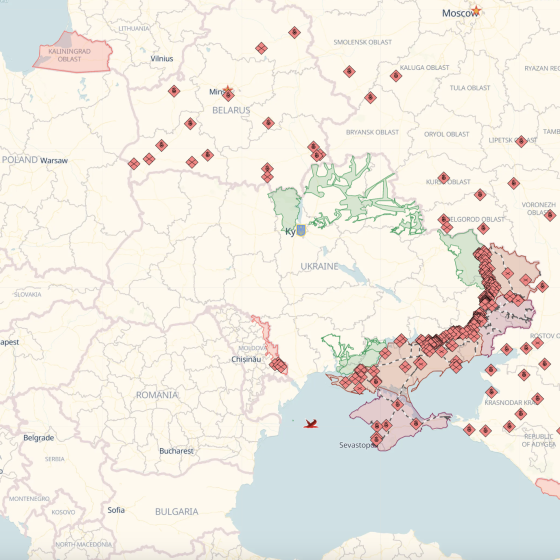Click the Warsaw city label
The image size is (560, 560).
(54, 161)
